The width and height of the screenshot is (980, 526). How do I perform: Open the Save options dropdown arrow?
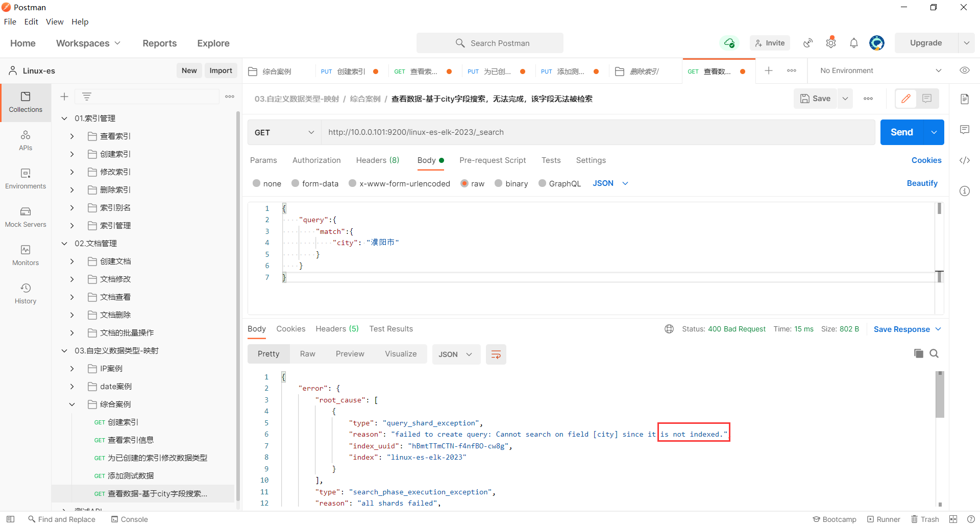[x=845, y=99]
